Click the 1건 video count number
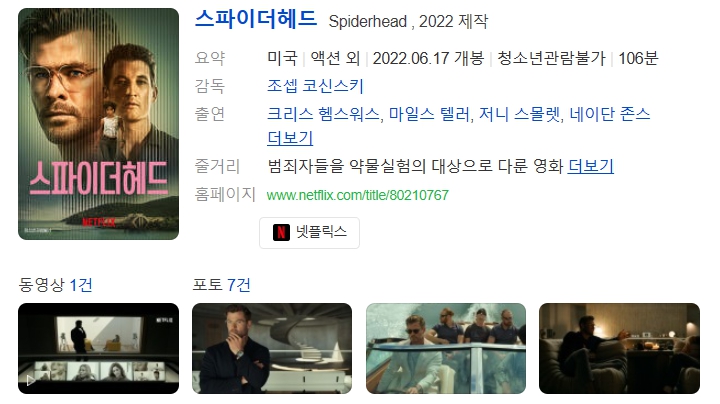This screenshot has width=720, height=404. pyautogui.click(x=81, y=285)
